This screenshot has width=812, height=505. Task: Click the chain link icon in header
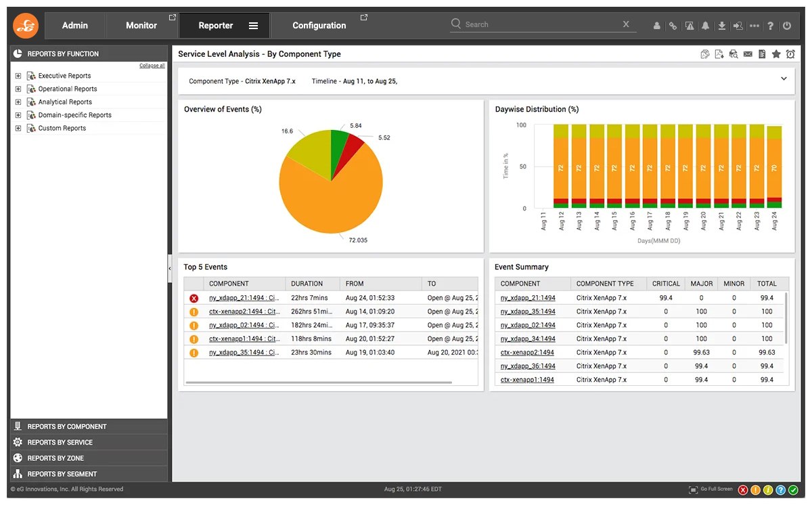(x=673, y=26)
